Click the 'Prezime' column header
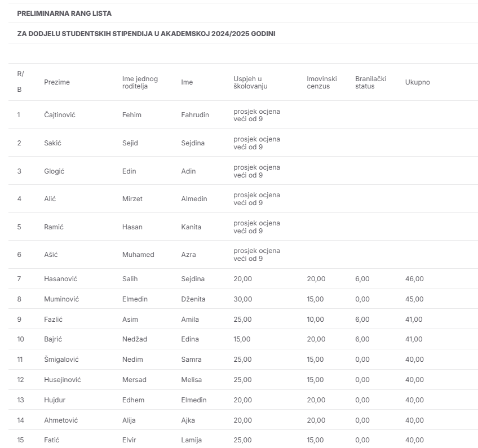Image resolution: width=478 pixels, height=448 pixels. coord(57,82)
